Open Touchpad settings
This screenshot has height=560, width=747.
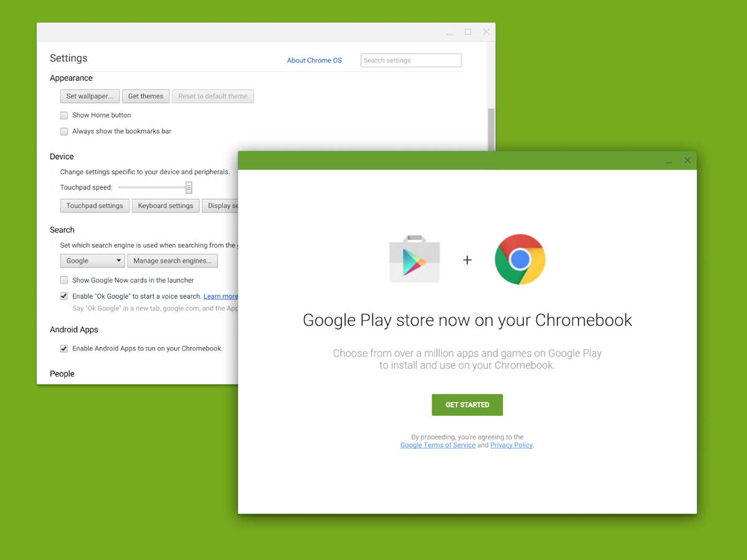click(95, 206)
